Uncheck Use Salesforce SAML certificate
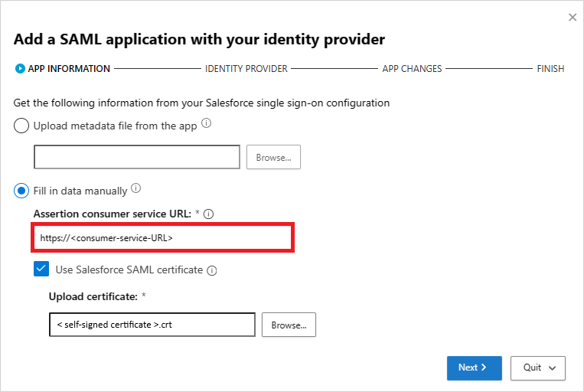Viewport: 584px width, 392px height. (x=41, y=269)
